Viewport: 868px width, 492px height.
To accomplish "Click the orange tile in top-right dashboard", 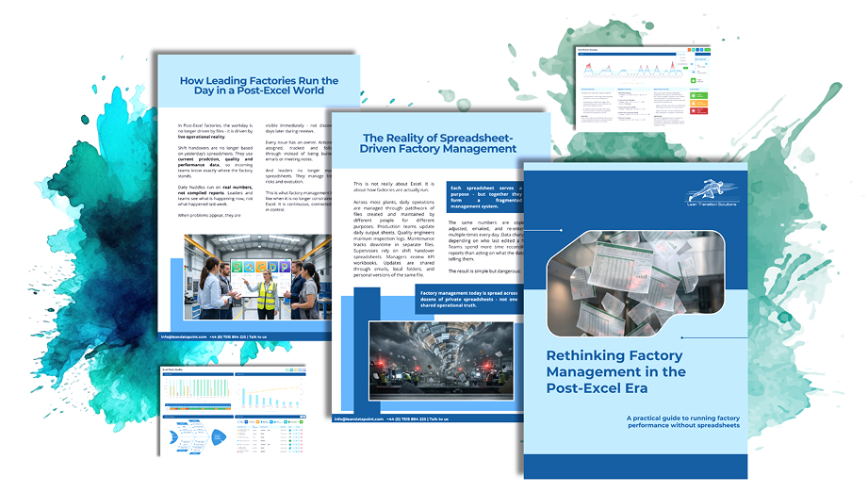I will [698, 103].
